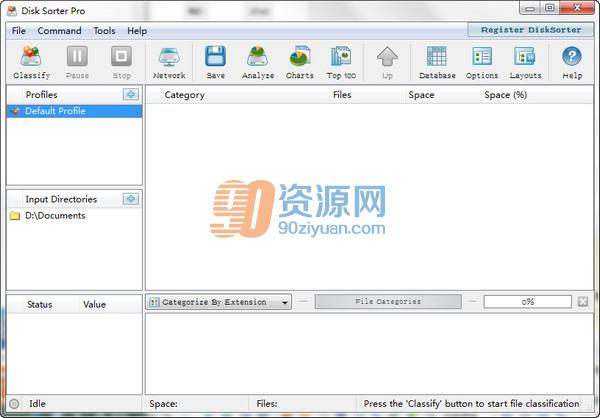Close the Disk Sorter Pro window
Image resolution: width=600 pixels, height=418 pixels.
(x=577, y=8)
